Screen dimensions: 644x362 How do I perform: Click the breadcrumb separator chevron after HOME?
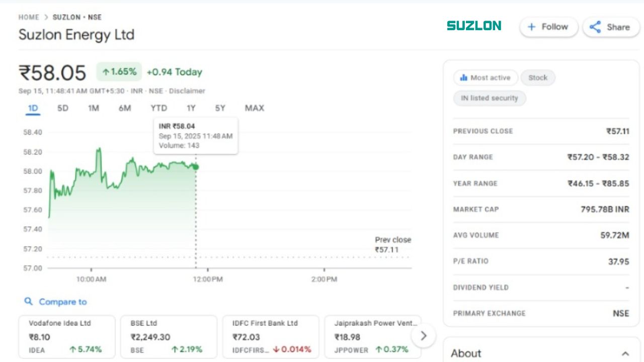[x=46, y=17]
